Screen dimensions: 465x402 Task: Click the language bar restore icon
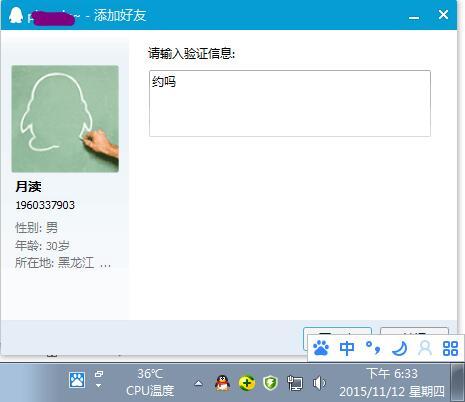99,374
